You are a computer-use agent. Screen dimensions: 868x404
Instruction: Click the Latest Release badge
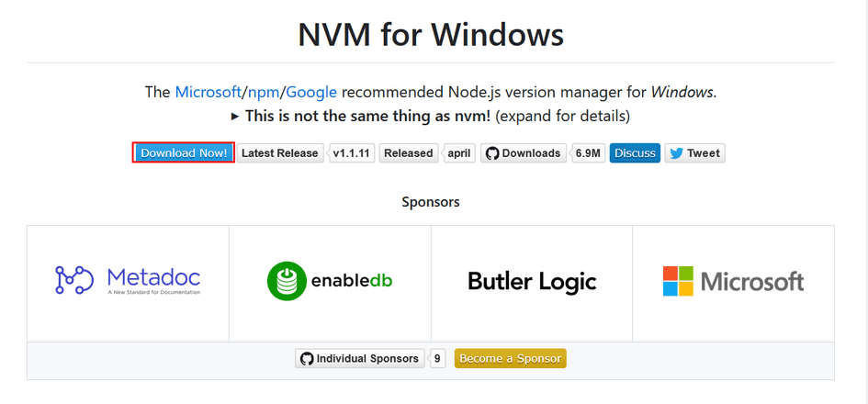tap(279, 153)
